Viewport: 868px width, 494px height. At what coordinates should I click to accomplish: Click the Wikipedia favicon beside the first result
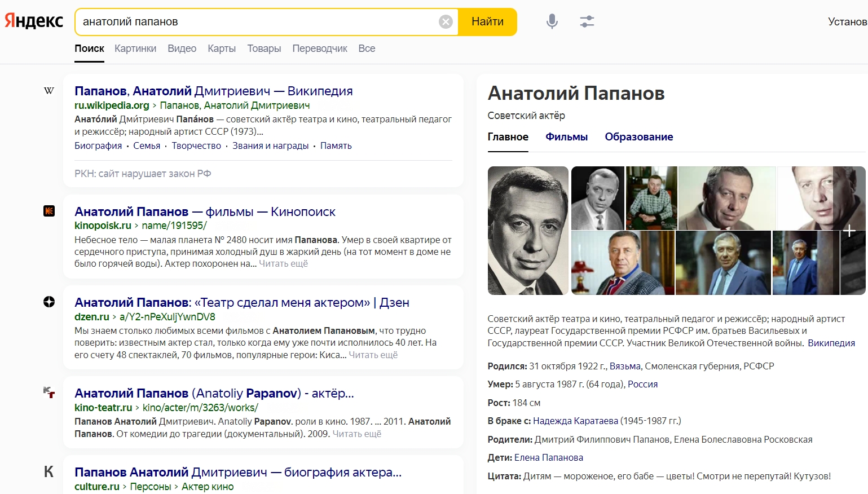[x=49, y=90]
